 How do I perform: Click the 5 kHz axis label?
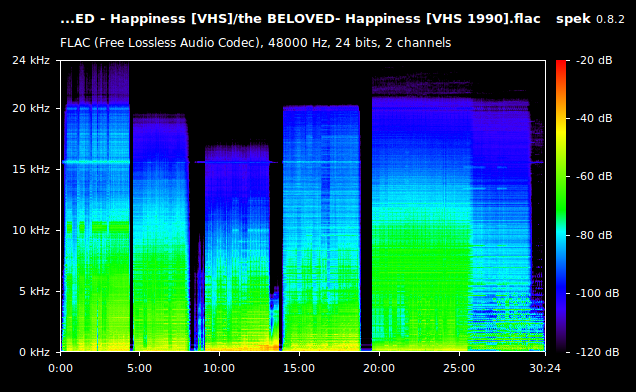[x=34, y=291]
